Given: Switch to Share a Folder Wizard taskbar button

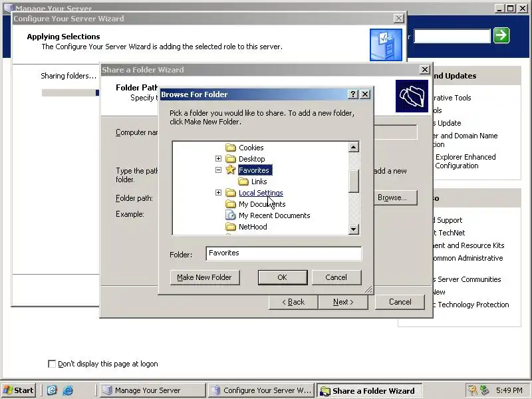Looking at the screenshot, I should 369,390.
